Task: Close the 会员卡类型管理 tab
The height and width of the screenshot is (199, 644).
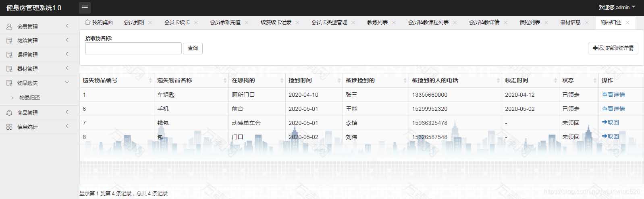Action: (x=353, y=23)
